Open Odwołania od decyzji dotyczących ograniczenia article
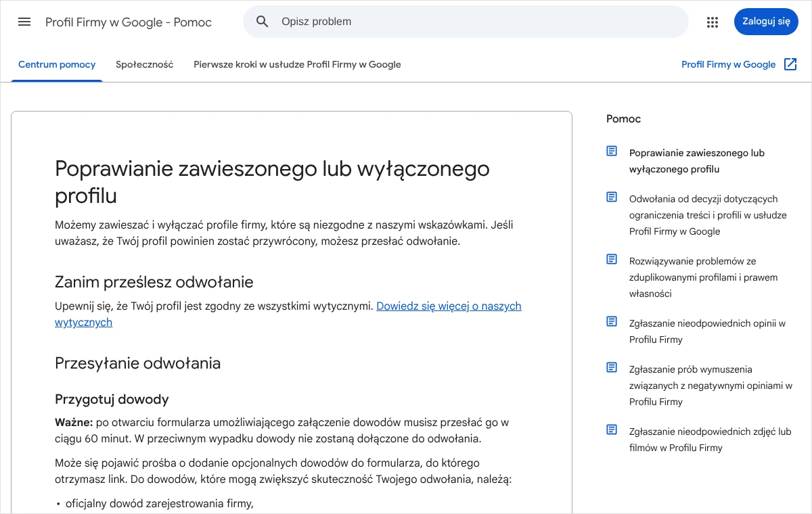Viewport: 812px width, 514px height. (x=708, y=215)
